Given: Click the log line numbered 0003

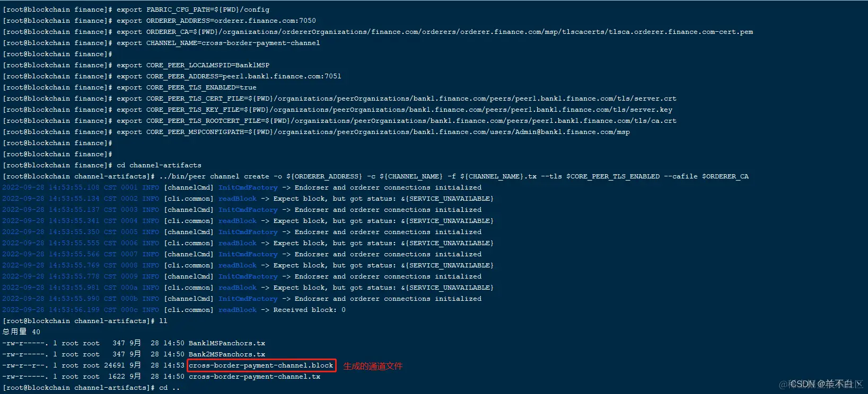Looking at the screenshot, I should click(x=242, y=210).
